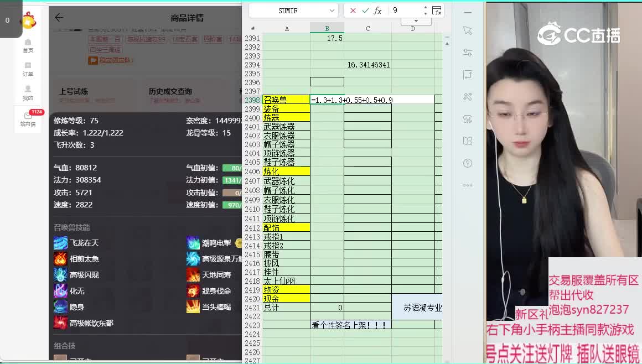Open the 站内信 messages inbox icon
The height and width of the screenshot is (364, 642).
(28, 119)
